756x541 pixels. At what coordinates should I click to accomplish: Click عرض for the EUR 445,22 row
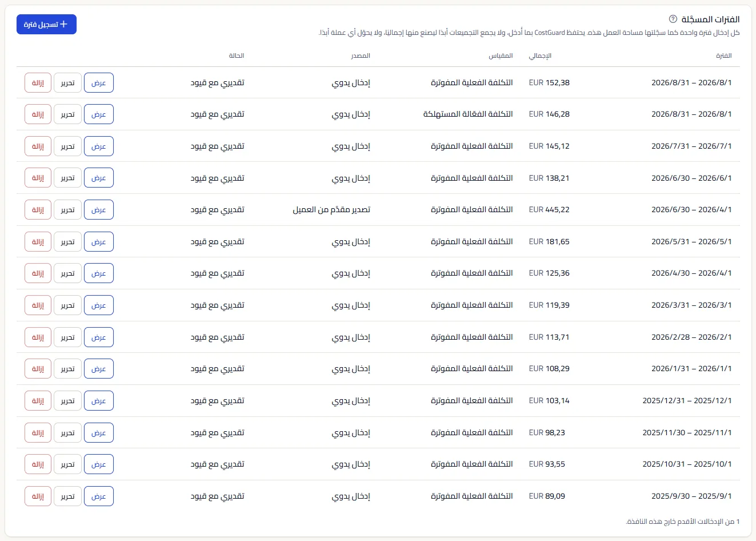(x=99, y=210)
